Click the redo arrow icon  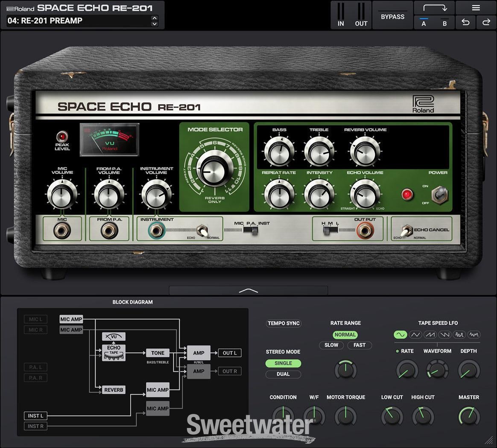(486, 22)
